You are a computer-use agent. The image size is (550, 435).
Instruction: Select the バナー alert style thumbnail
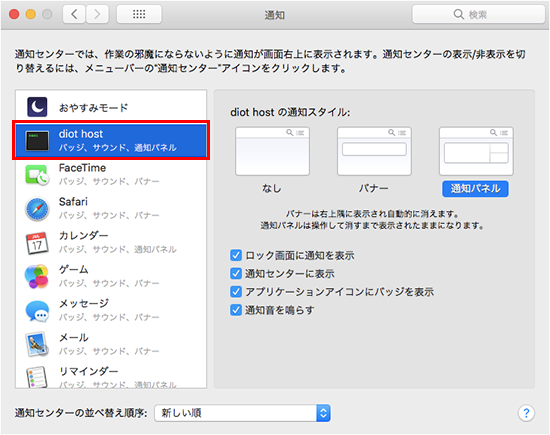[x=374, y=151]
